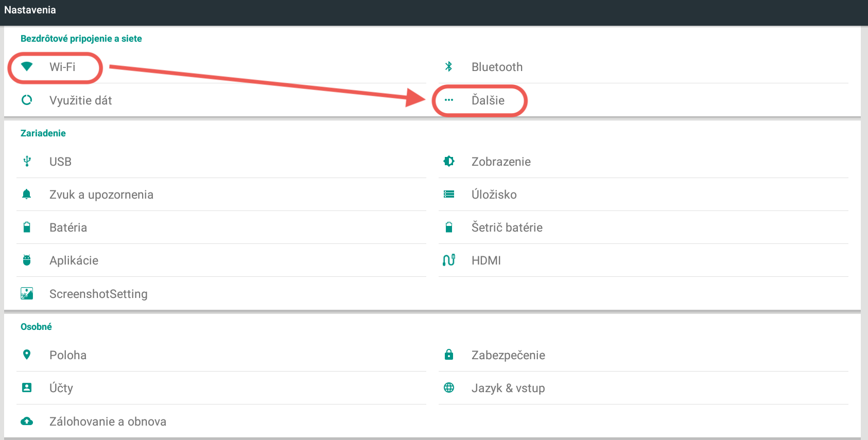Tap the globe language icon

click(448, 388)
